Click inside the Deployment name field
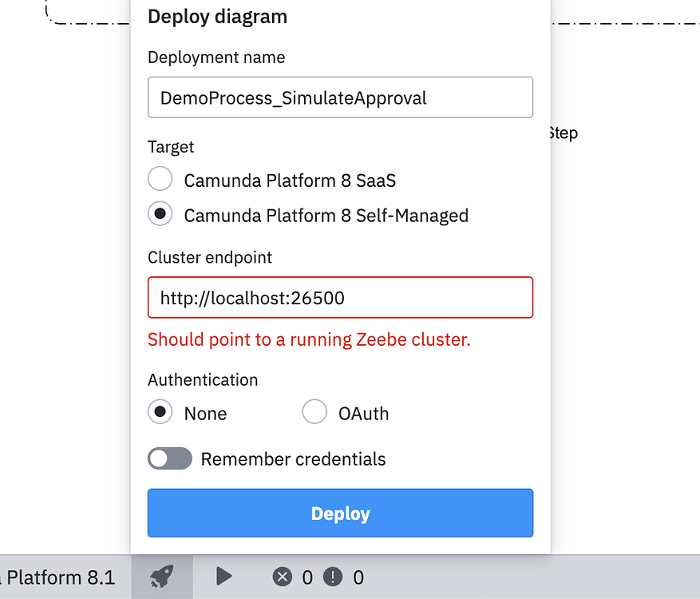 340,97
